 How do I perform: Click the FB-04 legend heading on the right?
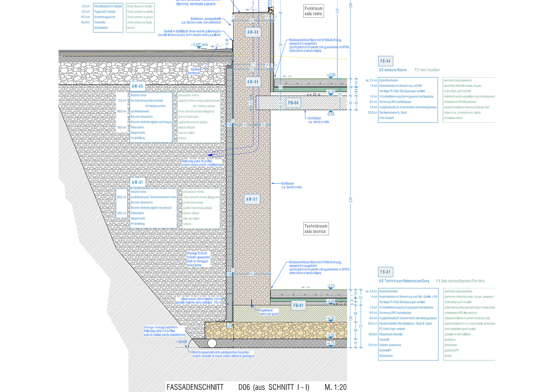tap(385, 61)
